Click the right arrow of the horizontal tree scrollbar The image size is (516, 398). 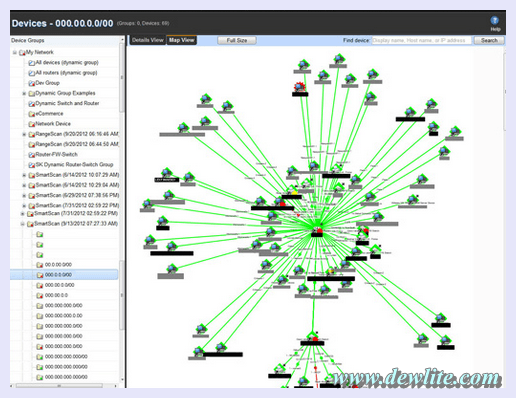[115, 386]
